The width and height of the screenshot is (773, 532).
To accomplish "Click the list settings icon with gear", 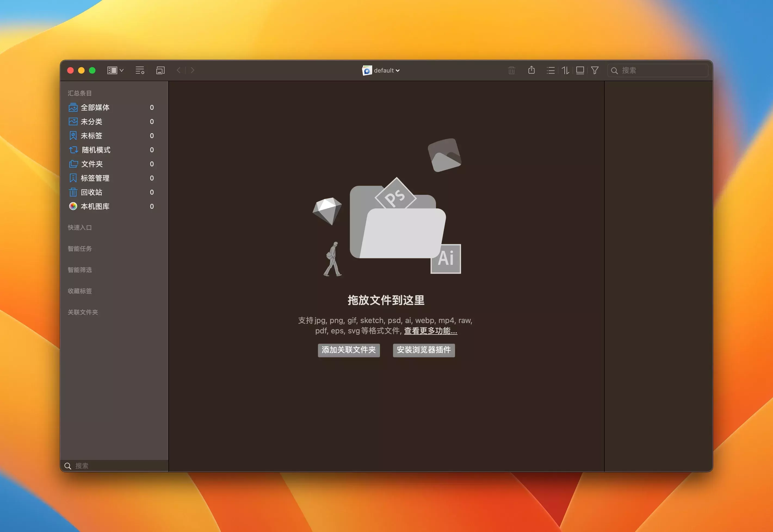I will point(140,70).
